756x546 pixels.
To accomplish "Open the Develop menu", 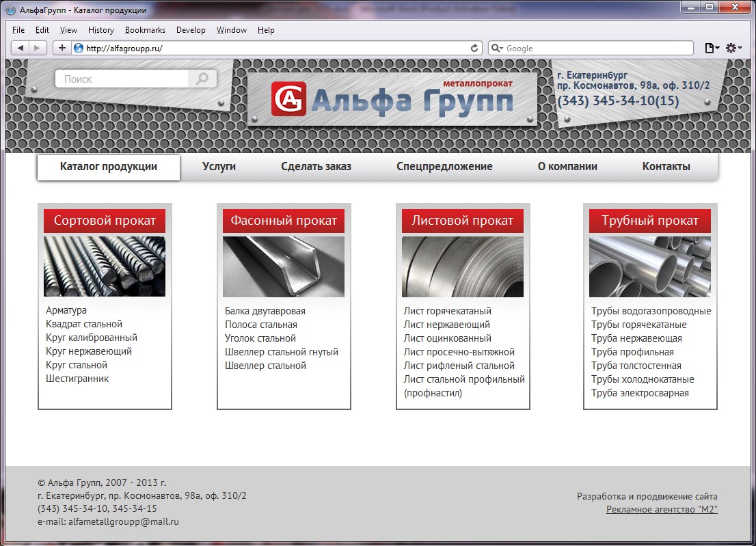I will pyautogui.click(x=191, y=30).
